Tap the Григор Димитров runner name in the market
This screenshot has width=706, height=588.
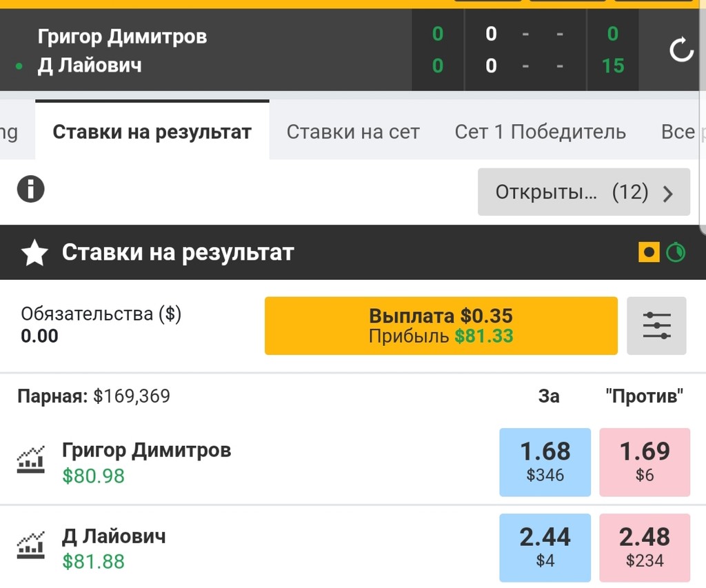click(x=146, y=451)
